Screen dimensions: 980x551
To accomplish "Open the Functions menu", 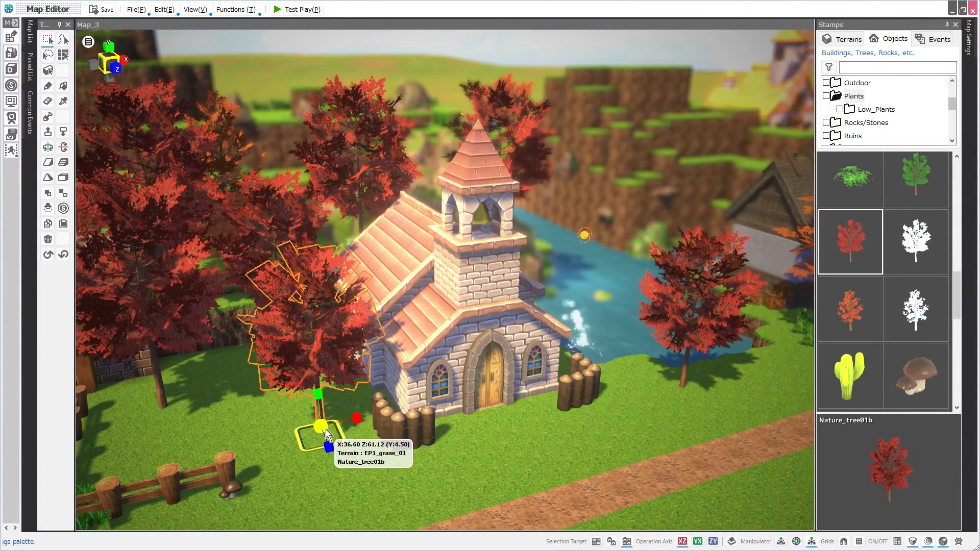I will [236, 9].
